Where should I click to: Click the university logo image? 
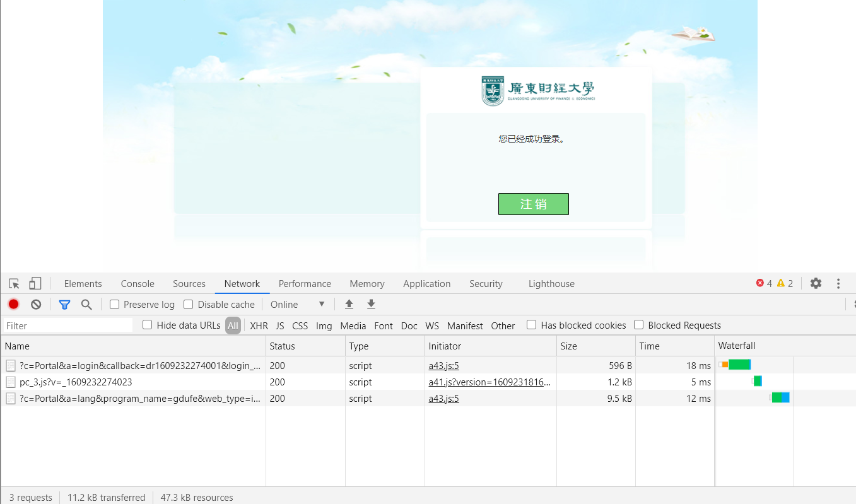(538, 90)
